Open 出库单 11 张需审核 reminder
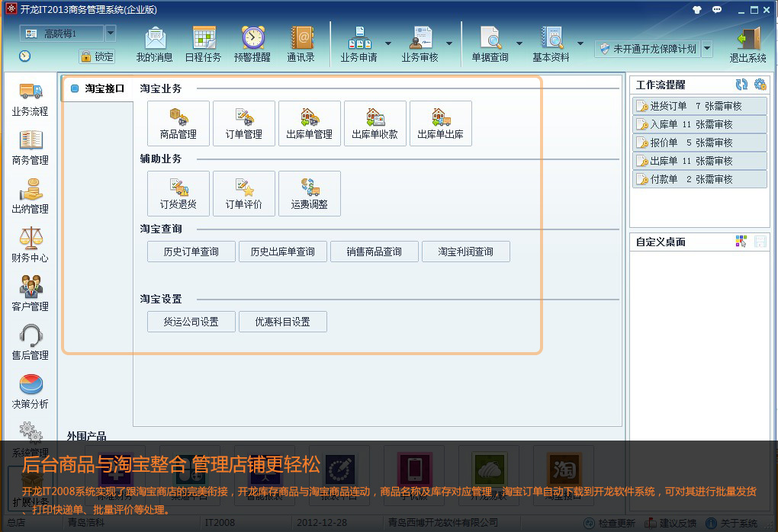Screen dimensions: 778x532 point(700,161)
